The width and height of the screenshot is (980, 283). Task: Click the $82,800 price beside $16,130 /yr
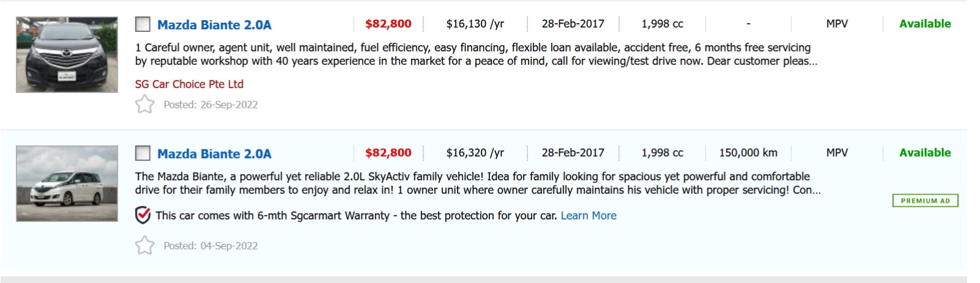[x=388, y=24]
